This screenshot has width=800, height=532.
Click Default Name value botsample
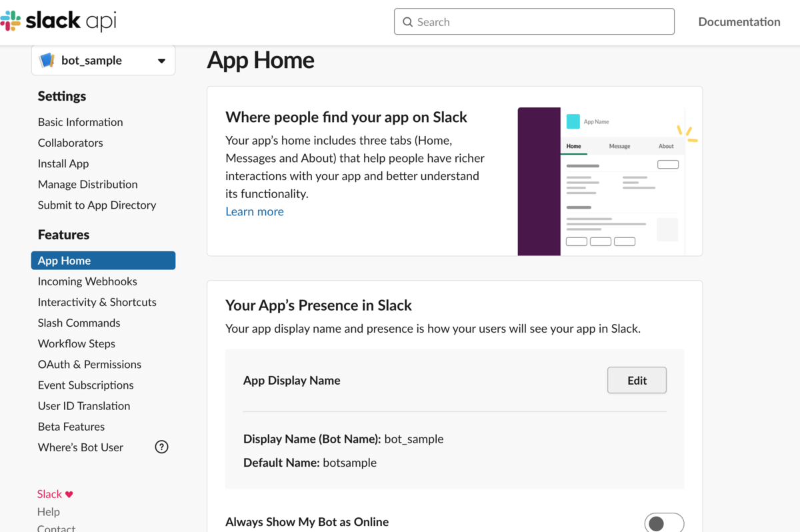point(349,463)
